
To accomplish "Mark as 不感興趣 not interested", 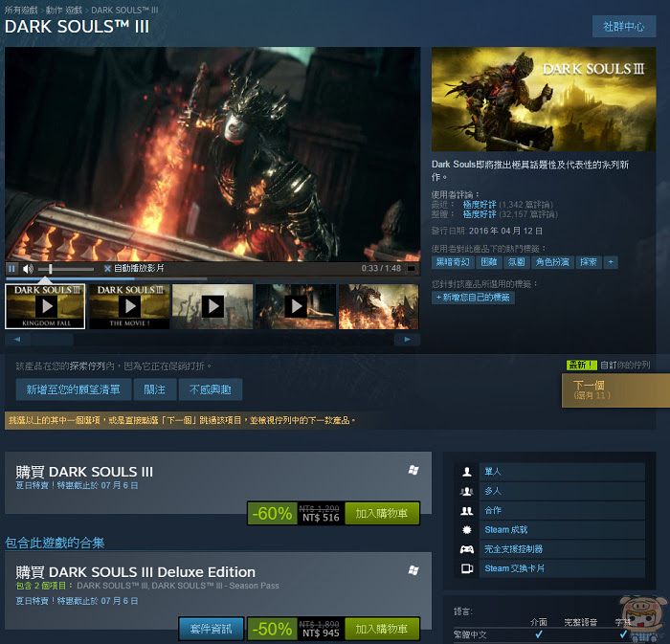I will [x=211, y=389].
